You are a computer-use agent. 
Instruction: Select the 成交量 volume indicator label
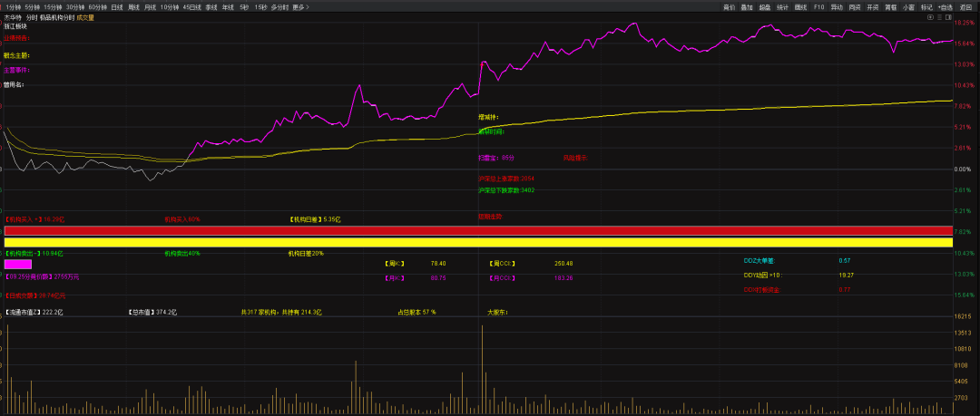(x=86, y=17)
